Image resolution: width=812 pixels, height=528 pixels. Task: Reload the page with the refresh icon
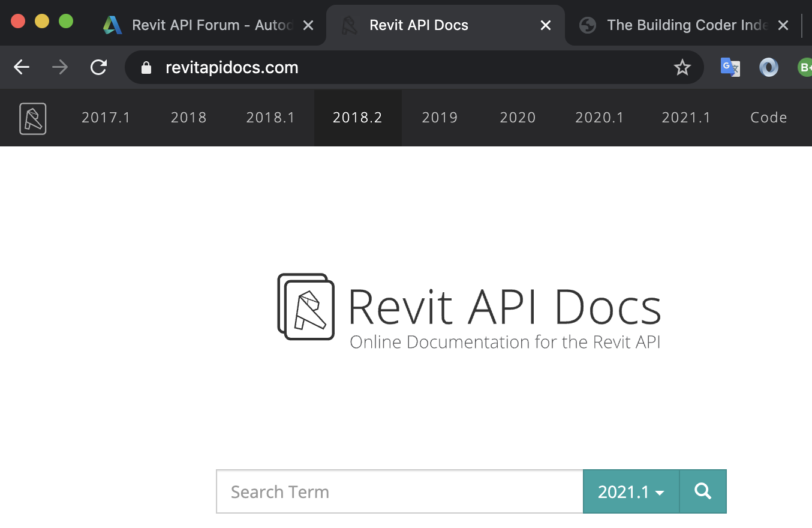coord(98,67)
